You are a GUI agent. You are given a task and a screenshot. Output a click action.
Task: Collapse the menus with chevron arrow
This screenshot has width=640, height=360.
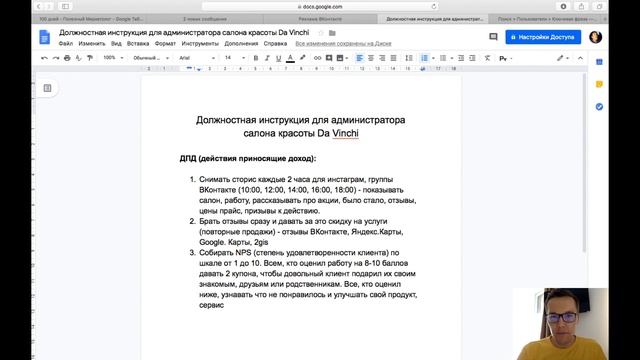tap(580, 58)
